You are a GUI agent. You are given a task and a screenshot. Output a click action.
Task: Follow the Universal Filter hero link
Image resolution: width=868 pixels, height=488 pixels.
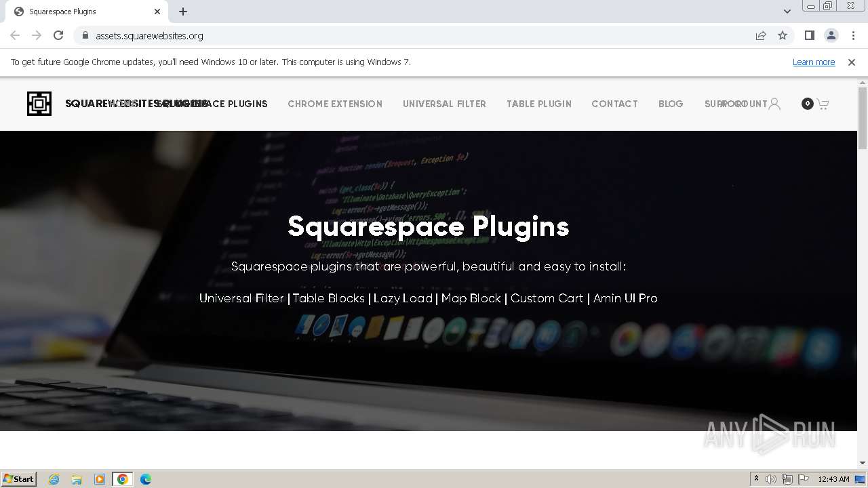pos(241,298)
